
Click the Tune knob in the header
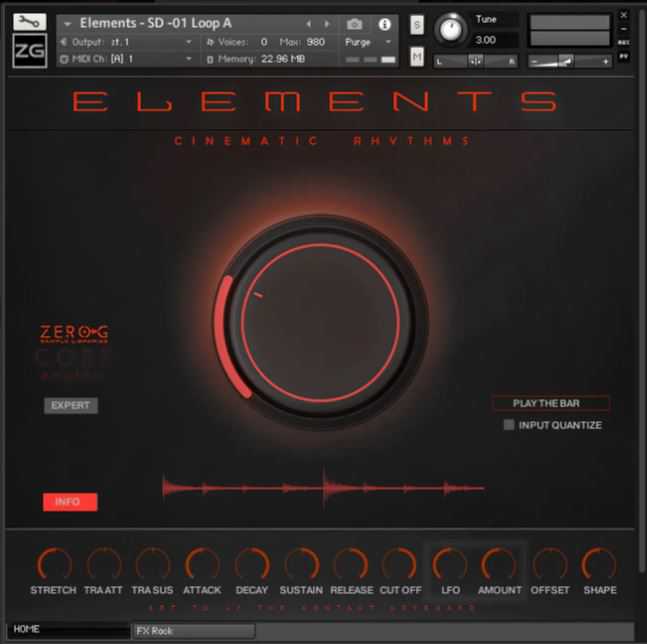tap(452, 30)
